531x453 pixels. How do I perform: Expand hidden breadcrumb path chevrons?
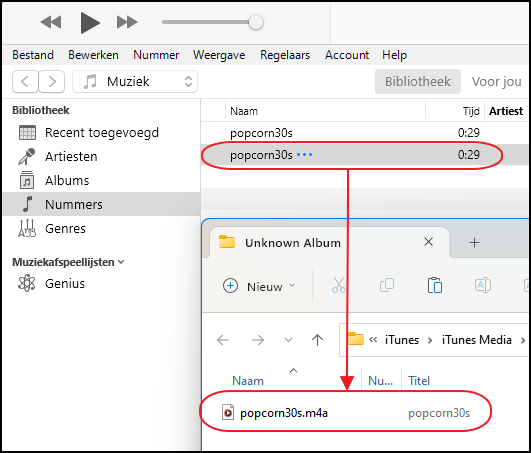(373, 340)
